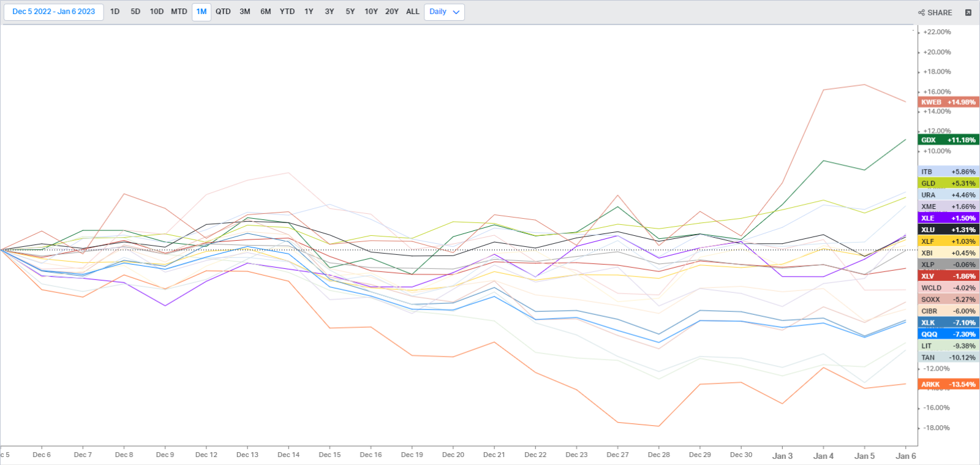Click the TAN -10.12% legend label
The height and width of the screenshot is (465, 980).
pos(949,358)
